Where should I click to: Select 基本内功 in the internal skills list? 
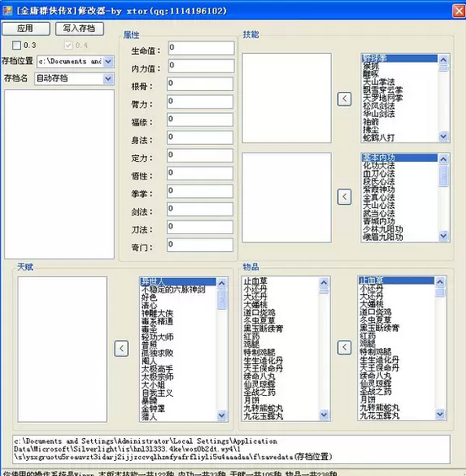pos(399,158)
